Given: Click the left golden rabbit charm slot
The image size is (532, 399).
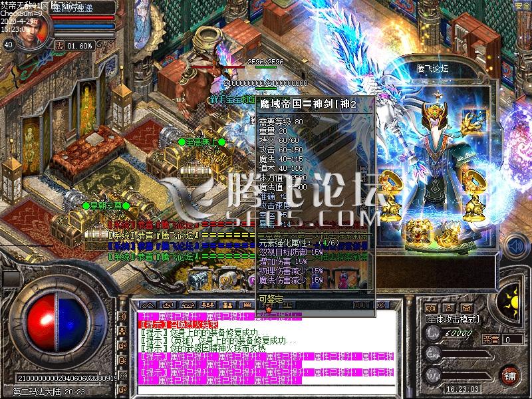Looking at the screenshot, I should click(x=390, y=207).
